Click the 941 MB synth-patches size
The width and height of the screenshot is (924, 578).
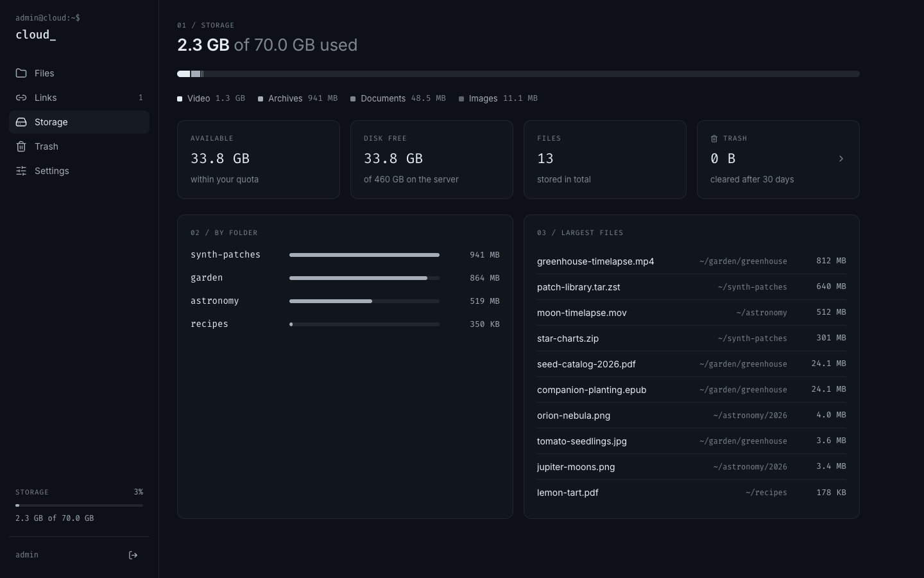(x=484, y=255)
